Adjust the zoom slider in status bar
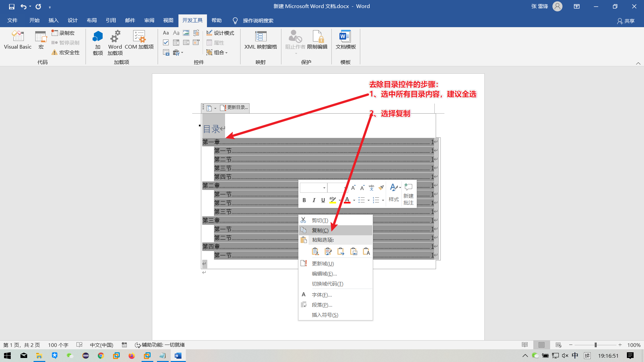The width and height of the screenshot is (644, 362). [x=595, y=345]
